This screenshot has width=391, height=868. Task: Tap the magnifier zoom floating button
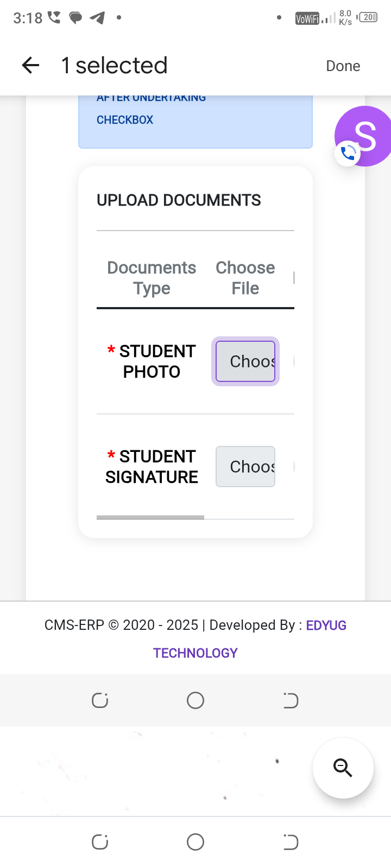tap(343, 768)
